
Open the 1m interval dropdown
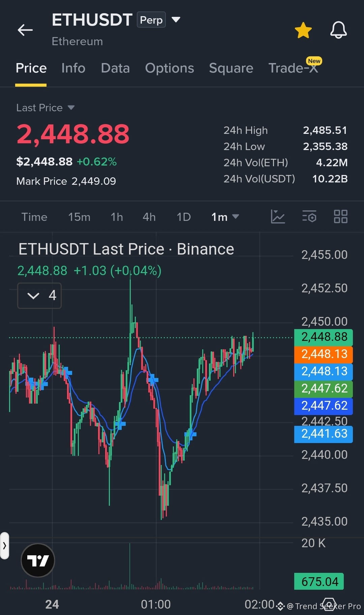coord(225,217)
